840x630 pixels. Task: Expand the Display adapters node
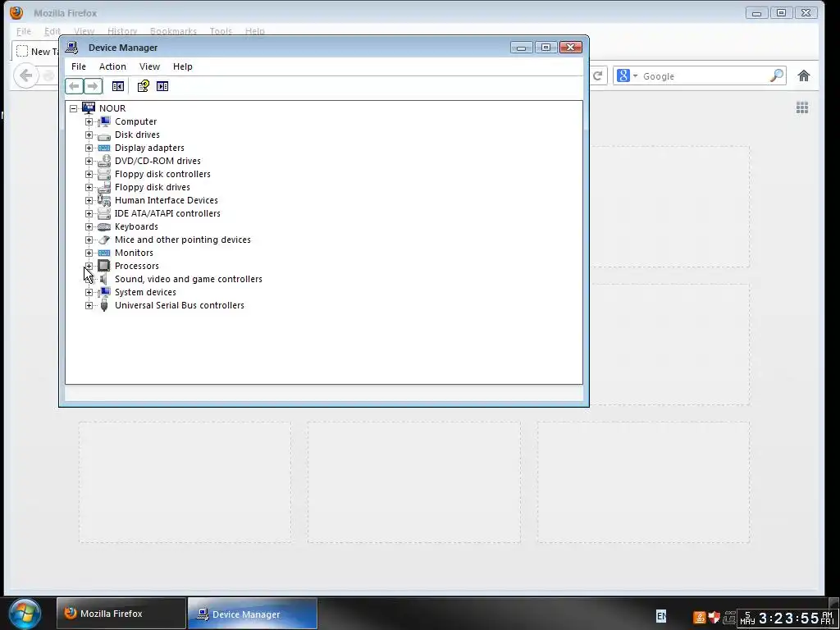[89, 148]
